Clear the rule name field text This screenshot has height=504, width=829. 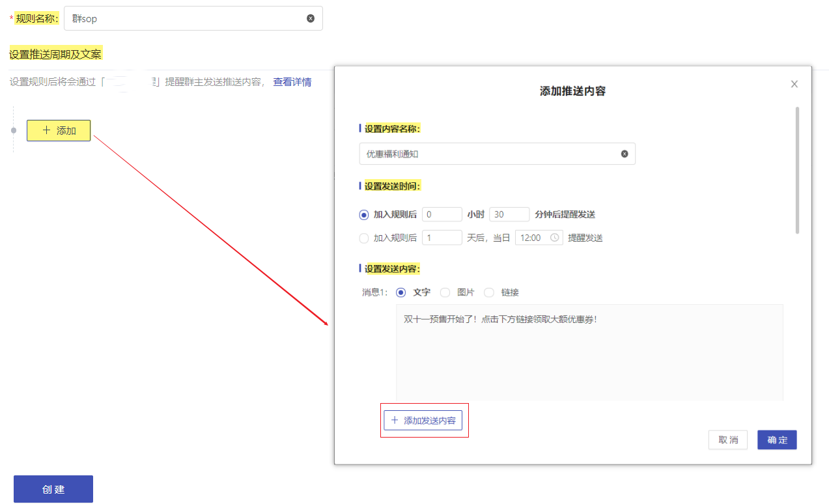[311, 18]
